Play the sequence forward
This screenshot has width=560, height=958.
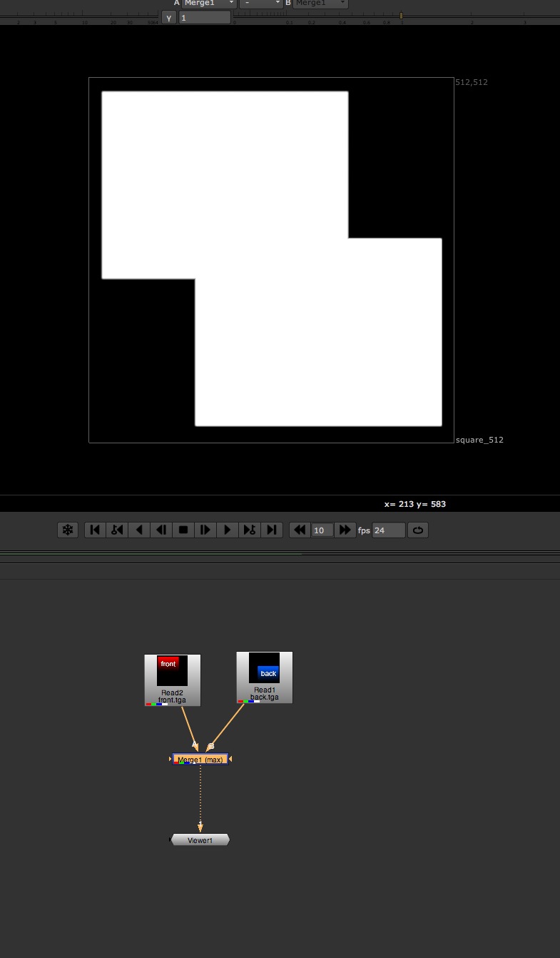tap(228, 530)
